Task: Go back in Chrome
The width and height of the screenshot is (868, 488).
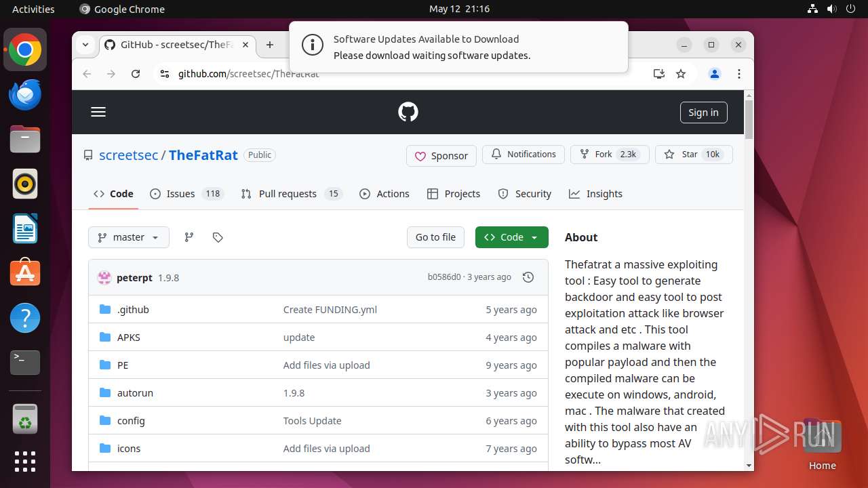Action: [x=87, y=74]
